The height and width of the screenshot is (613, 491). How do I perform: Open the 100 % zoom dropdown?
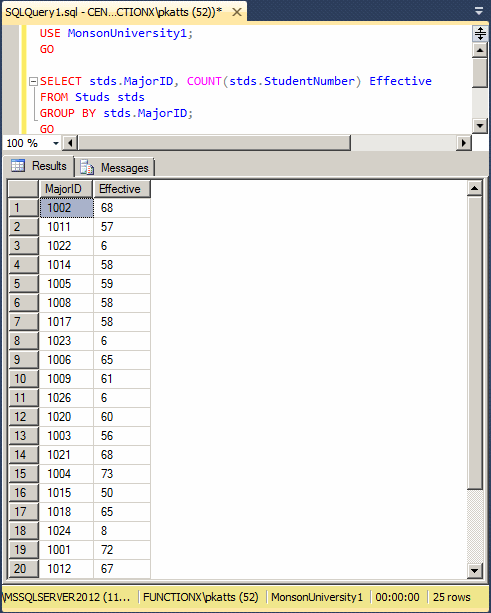(56, 143)
